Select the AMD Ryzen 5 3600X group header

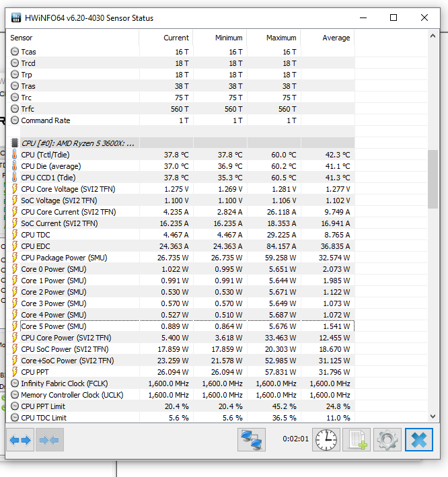tap(77, 143)
